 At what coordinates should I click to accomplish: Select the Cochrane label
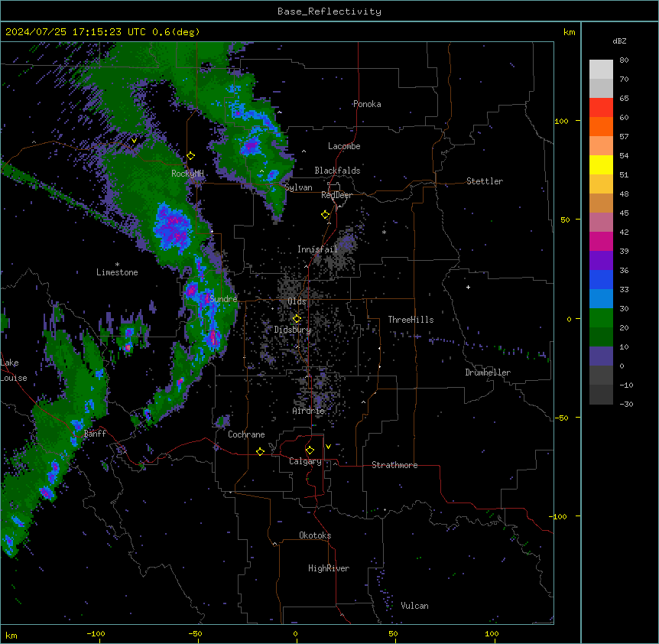click(x=246, y=434)
